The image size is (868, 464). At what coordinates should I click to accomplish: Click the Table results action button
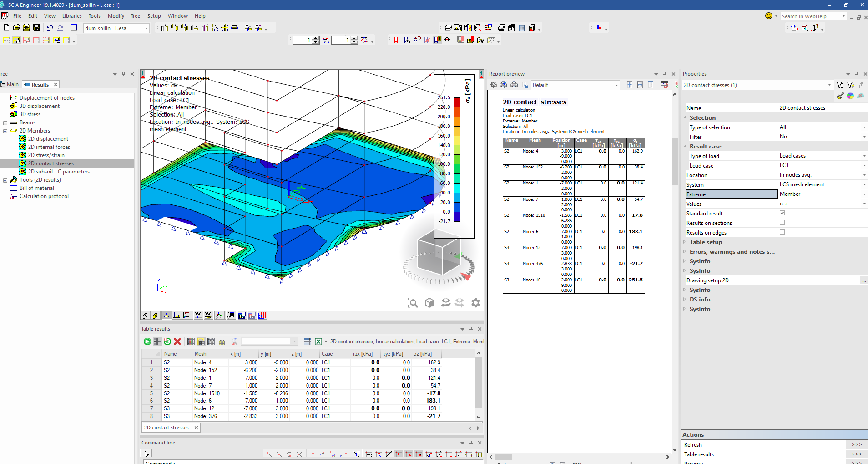[x=857, y=454]
